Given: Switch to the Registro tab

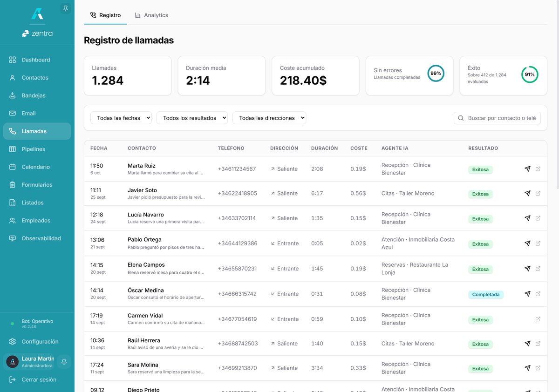Looking at the screenshot, I should [x=105, y=15].
